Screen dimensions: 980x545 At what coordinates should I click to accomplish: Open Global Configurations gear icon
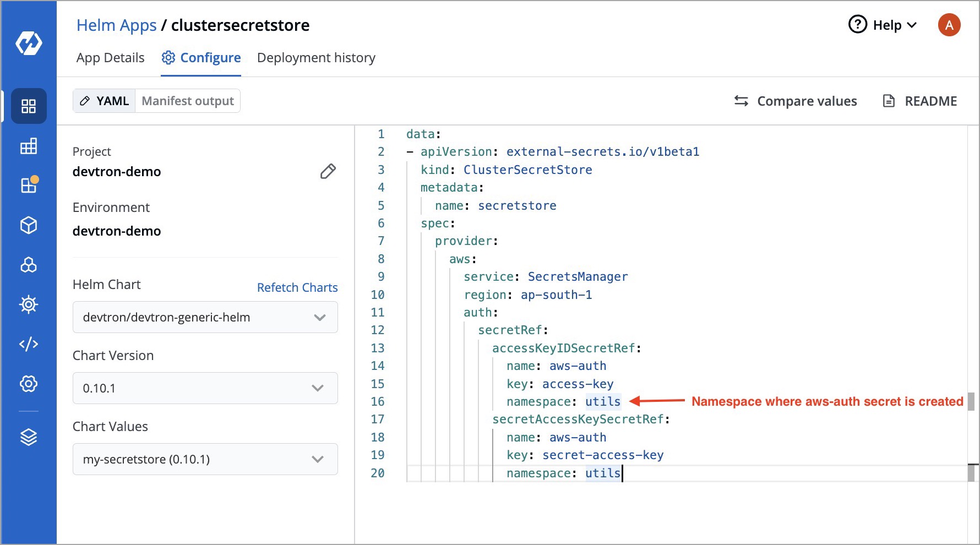click(28, 384)
